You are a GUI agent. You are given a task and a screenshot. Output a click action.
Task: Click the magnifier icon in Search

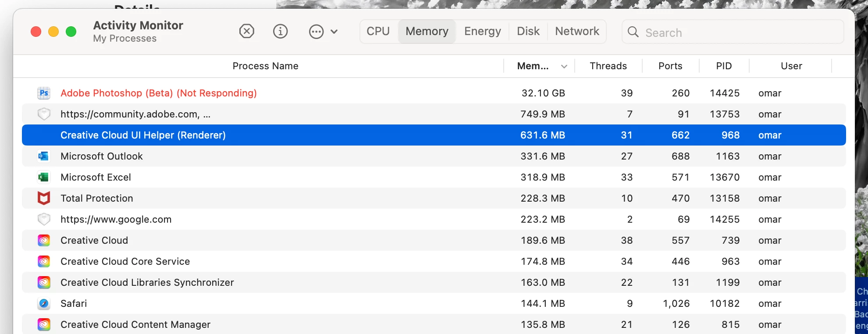click(633, 32)
